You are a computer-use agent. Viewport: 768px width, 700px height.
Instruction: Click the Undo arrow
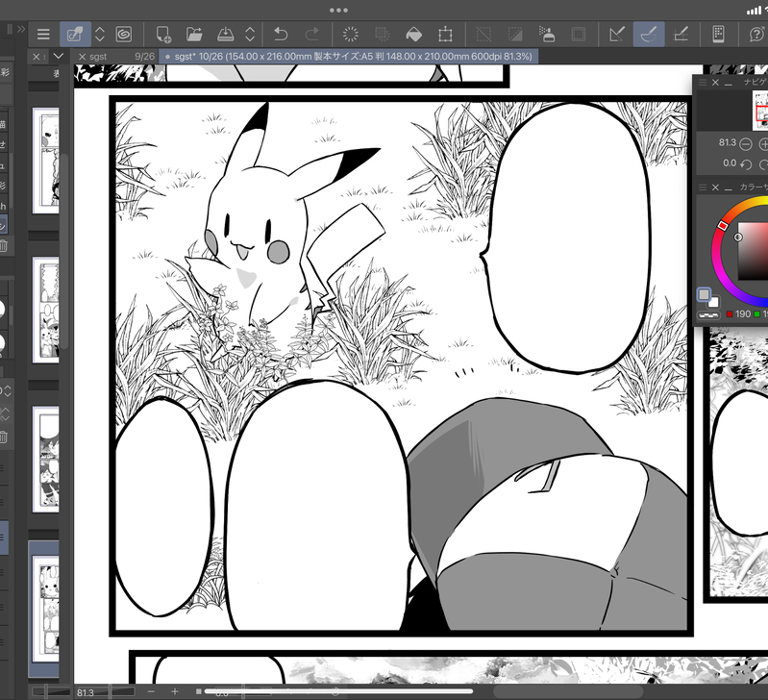(x=281, y=35)
